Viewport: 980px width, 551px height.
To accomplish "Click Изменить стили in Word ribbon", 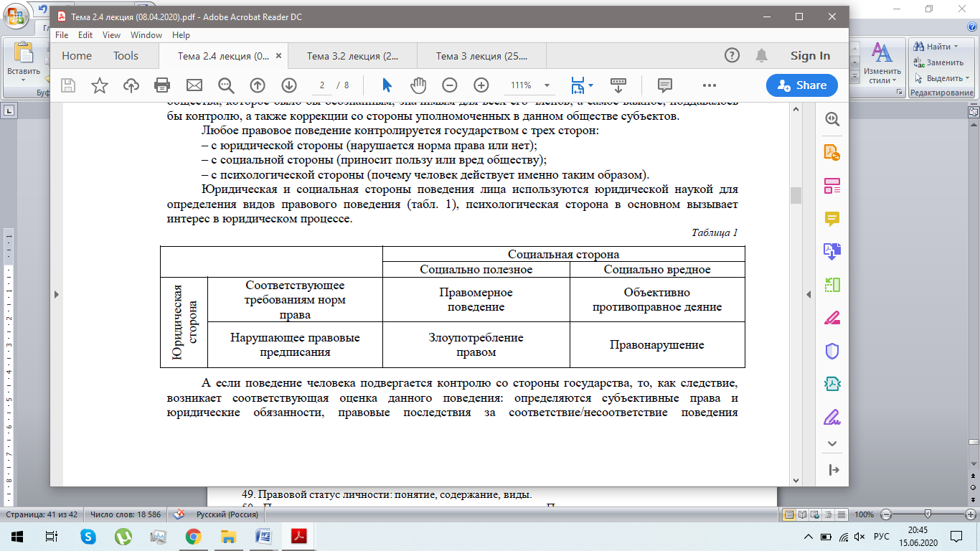I will point(882,64).
